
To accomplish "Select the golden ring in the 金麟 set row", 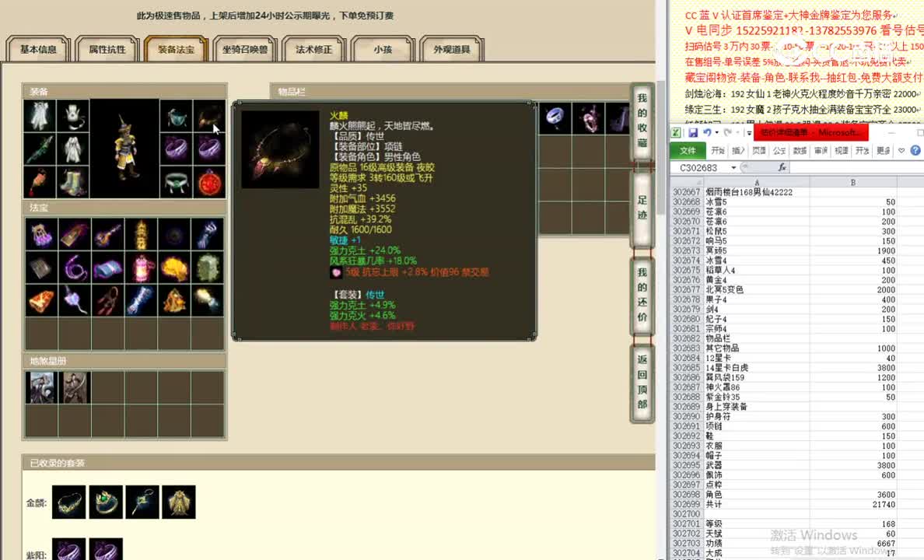I will click(x=106, y=502).
